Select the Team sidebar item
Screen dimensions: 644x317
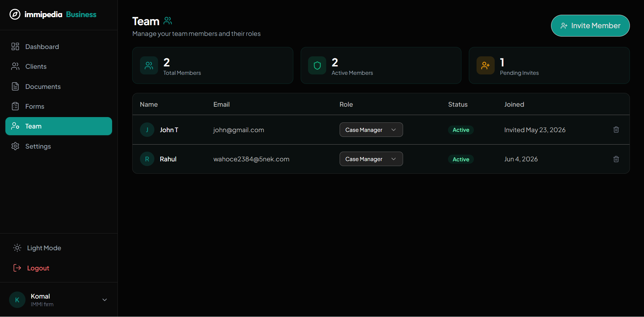coord(59,126)
